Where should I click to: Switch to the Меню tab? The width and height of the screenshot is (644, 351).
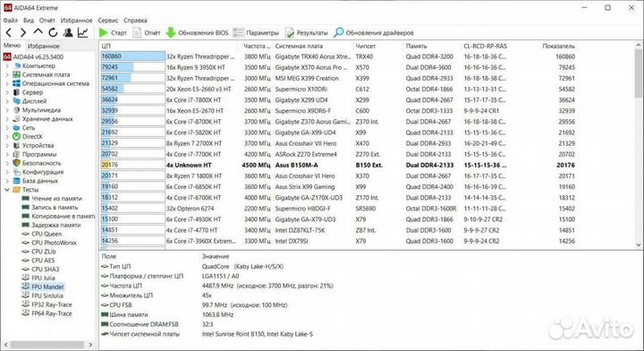pyautogui.click(x=13, y=45)
